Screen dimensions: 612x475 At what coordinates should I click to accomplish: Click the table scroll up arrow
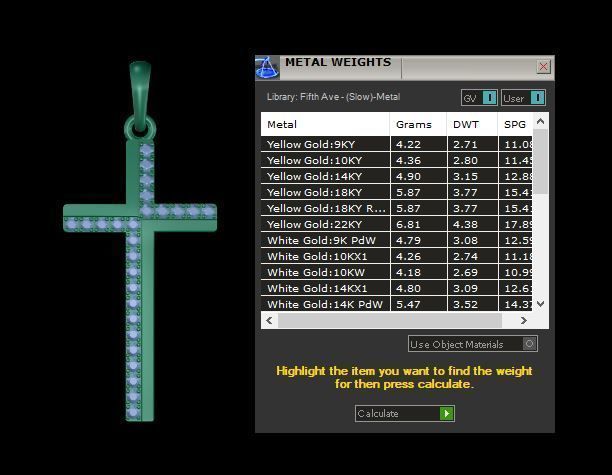[x=541, y=121]
